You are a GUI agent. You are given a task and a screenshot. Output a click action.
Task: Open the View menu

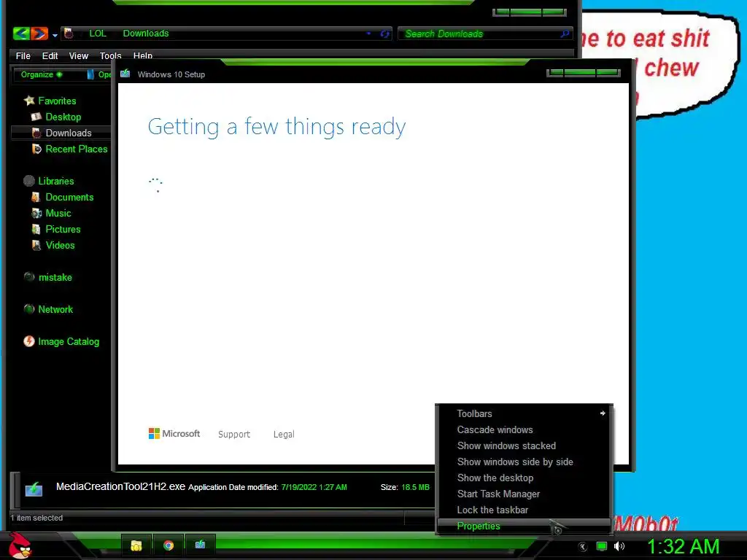79,55
